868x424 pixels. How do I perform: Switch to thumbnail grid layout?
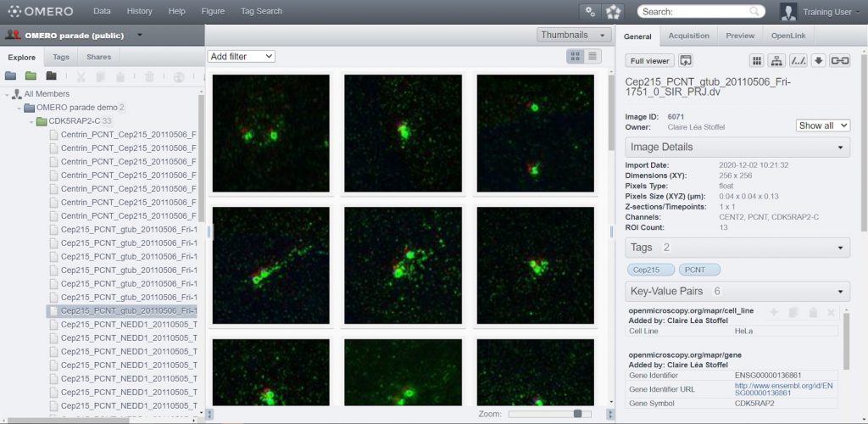tap(576, 56)
